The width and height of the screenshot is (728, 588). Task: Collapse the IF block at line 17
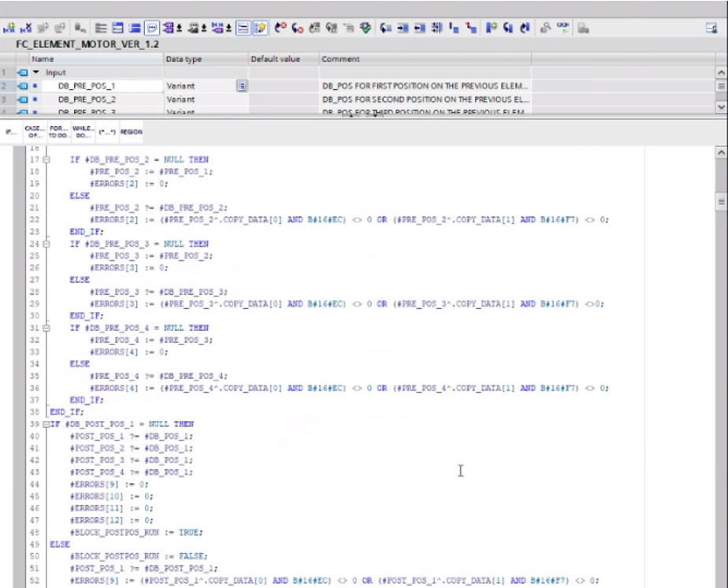click(x=46, y=160)
